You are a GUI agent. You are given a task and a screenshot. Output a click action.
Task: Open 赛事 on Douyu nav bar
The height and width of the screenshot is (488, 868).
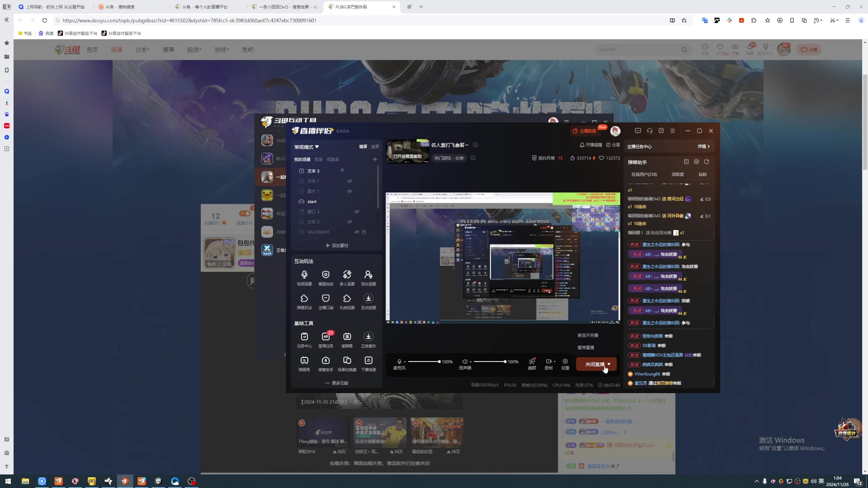(x=169, y=50)
